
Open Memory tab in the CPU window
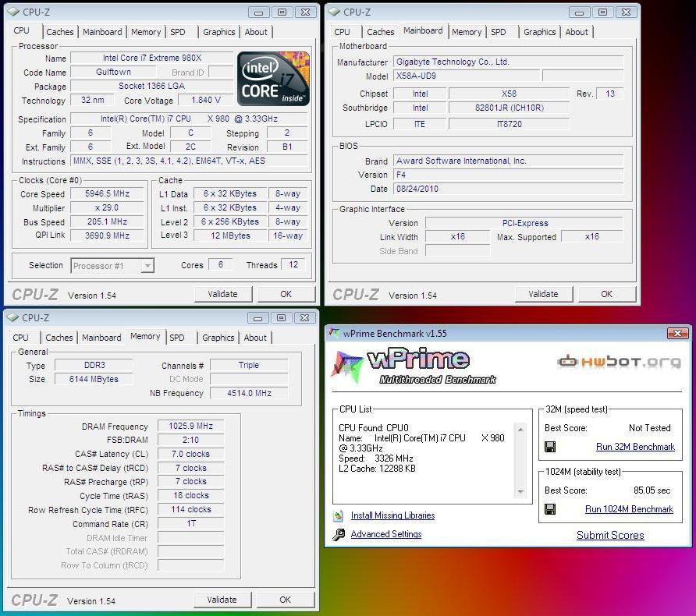146,32
